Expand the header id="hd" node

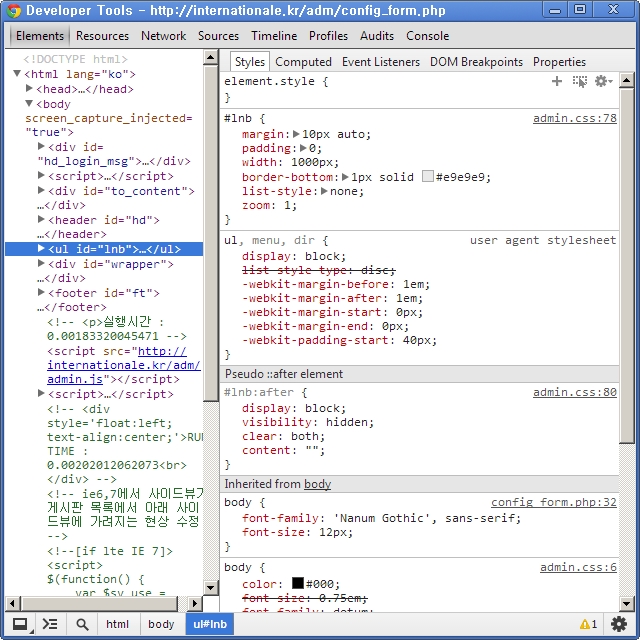point(41,220)
